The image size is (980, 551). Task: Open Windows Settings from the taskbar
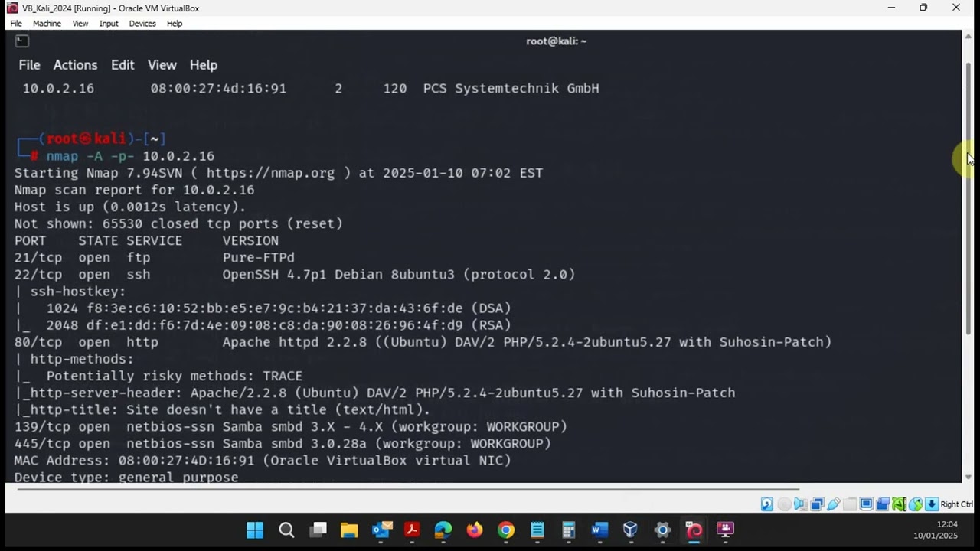coord(662,530)
